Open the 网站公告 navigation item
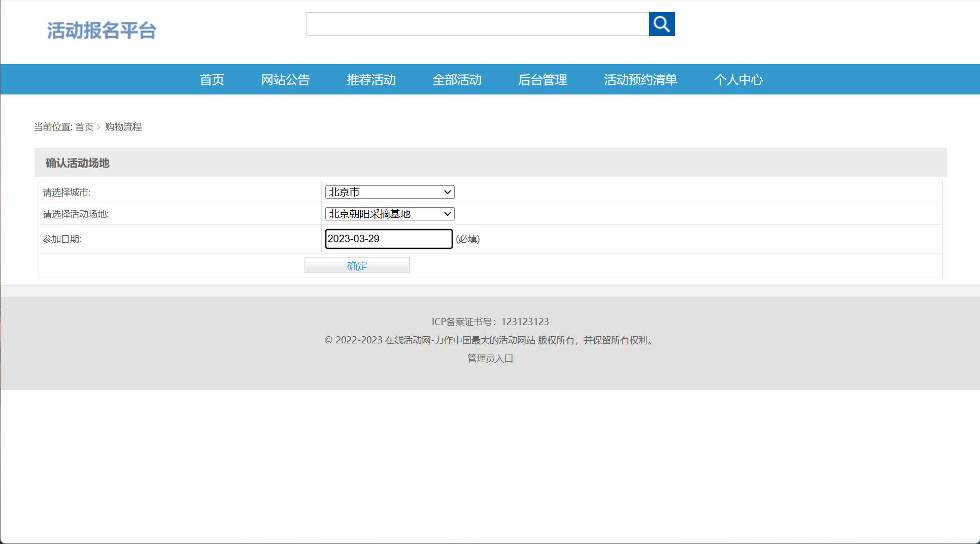The width and height of the screenshot is (980, 544). (x=286, y=79)
